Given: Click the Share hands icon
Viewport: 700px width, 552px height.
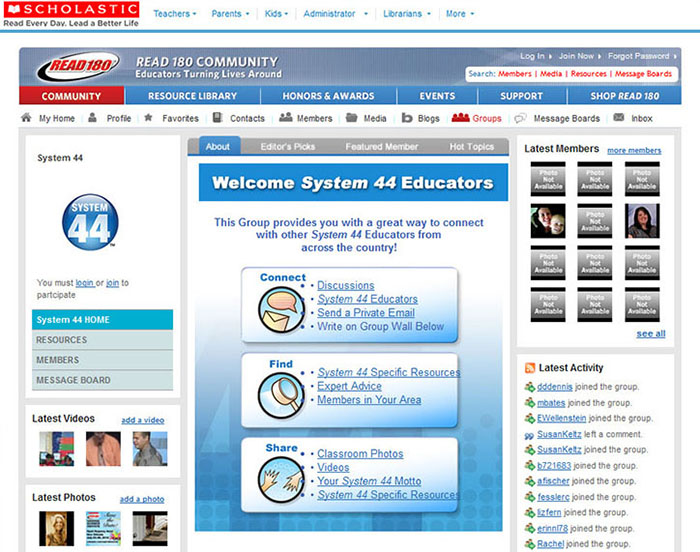Looking at the screenshot, I should click(281, 480).
